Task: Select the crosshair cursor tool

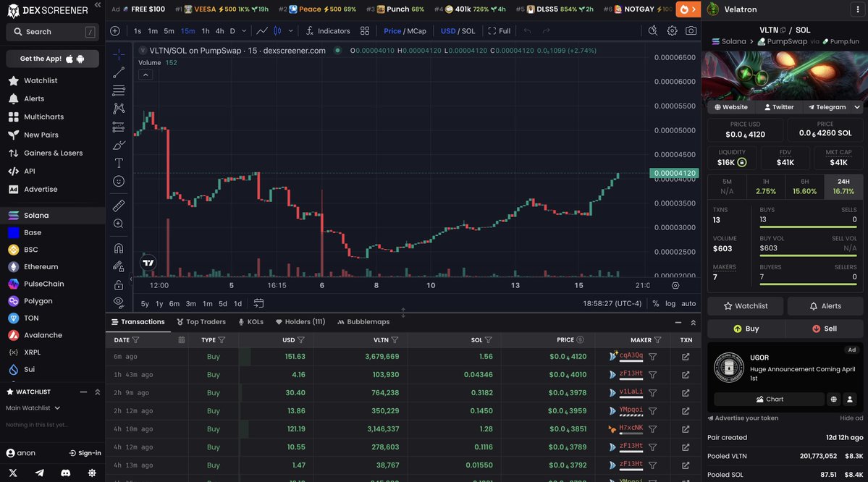Action: click(119, 54)
